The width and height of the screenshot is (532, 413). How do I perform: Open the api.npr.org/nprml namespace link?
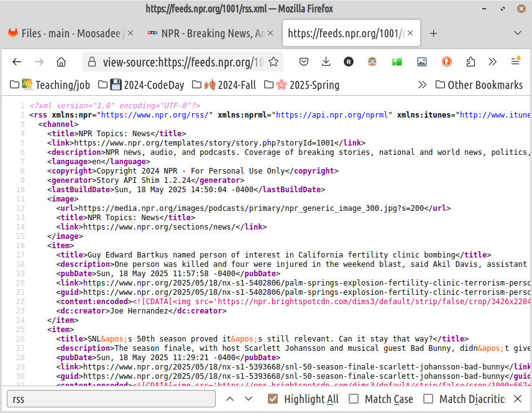point(332,115)
